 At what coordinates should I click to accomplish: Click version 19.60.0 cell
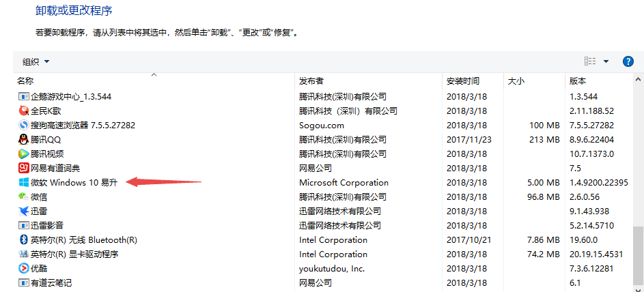tap(584, 240)
